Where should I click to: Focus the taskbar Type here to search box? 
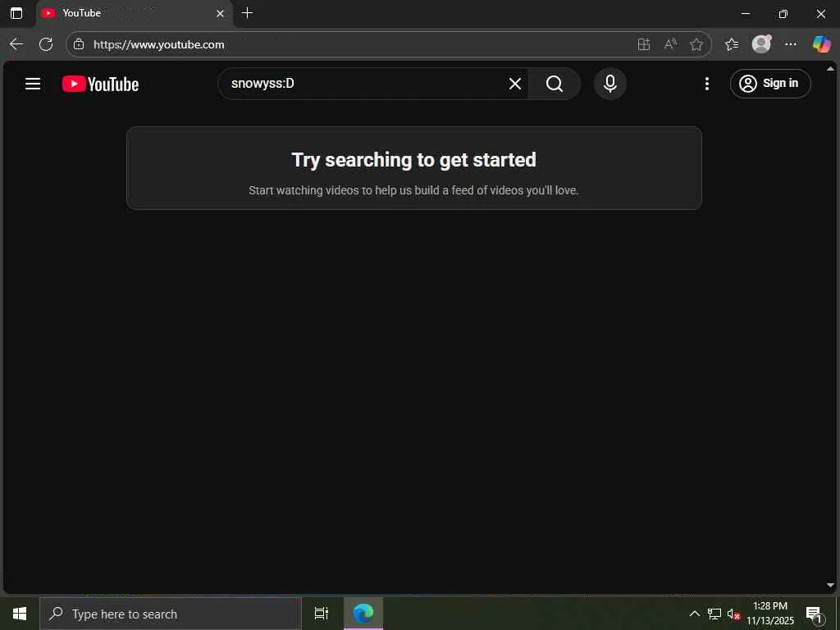click(171, 614)
